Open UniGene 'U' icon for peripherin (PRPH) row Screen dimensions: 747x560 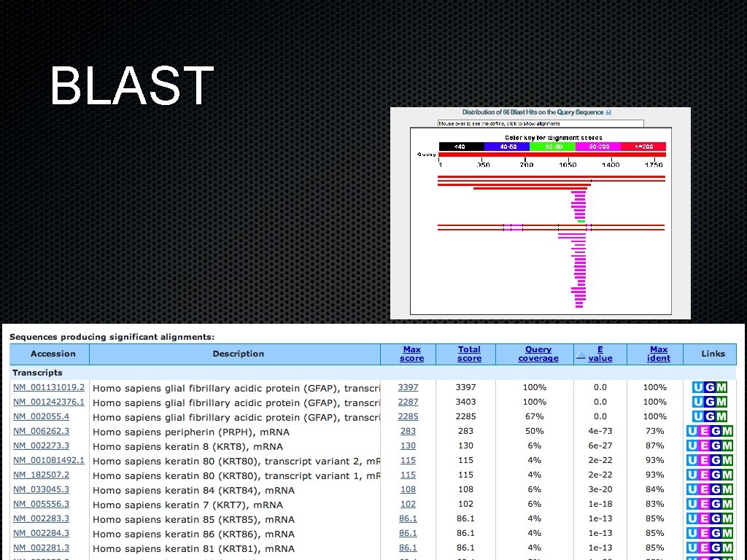(x=692, y=432)
